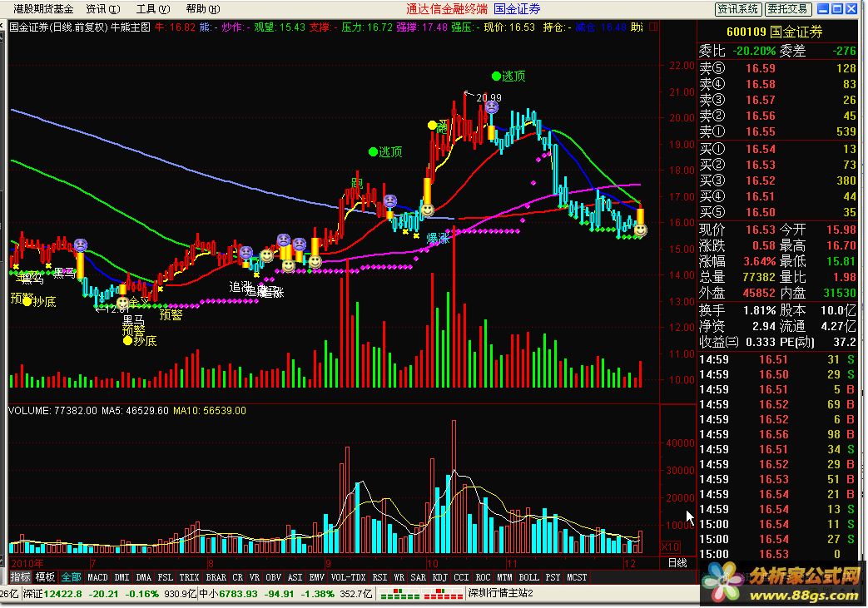Click the green-red signal bars in status bar

421,594
